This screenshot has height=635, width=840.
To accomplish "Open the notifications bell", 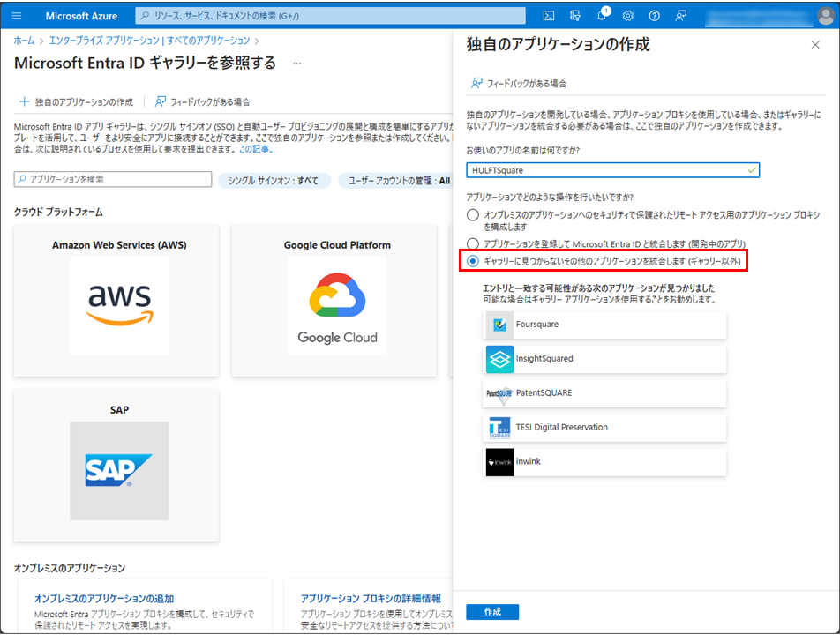I will (602, 15).
